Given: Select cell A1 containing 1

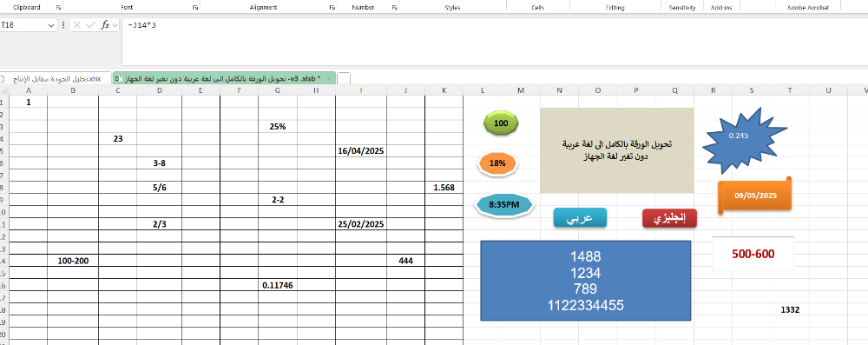Looking at the screenshot, I should click(x=29, y=102).
